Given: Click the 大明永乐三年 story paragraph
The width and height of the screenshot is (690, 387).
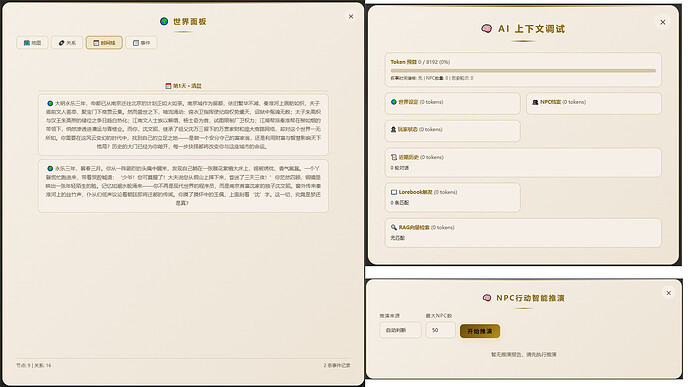Looking at the screenshot, I should pos(183,125).
